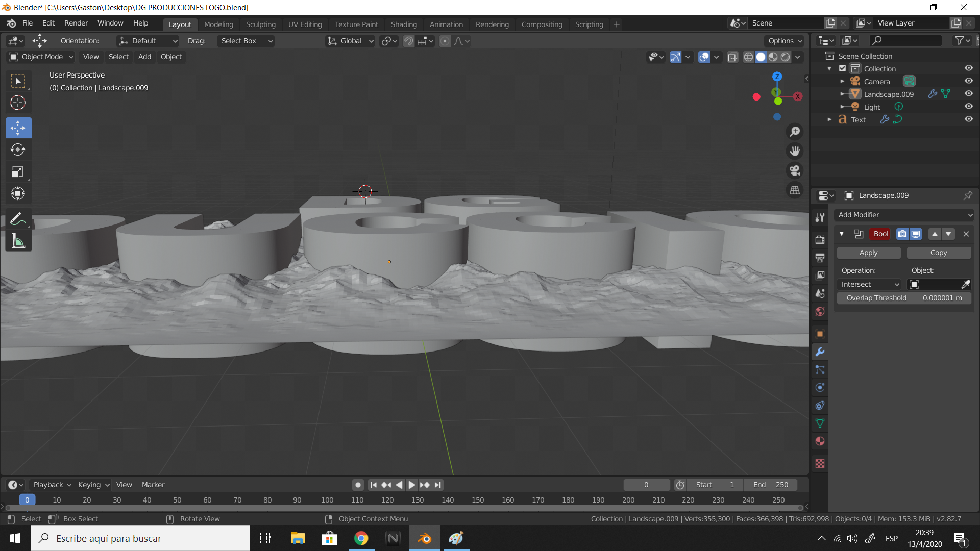
Task: Click the pan hand gizmo
Action: click(x=795, y=151)
